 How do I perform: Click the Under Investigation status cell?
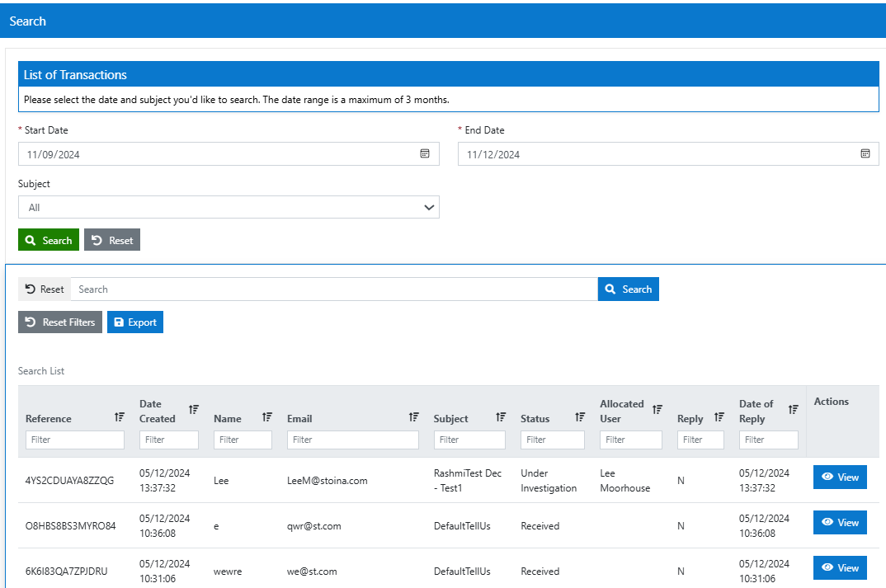(549, 481)
